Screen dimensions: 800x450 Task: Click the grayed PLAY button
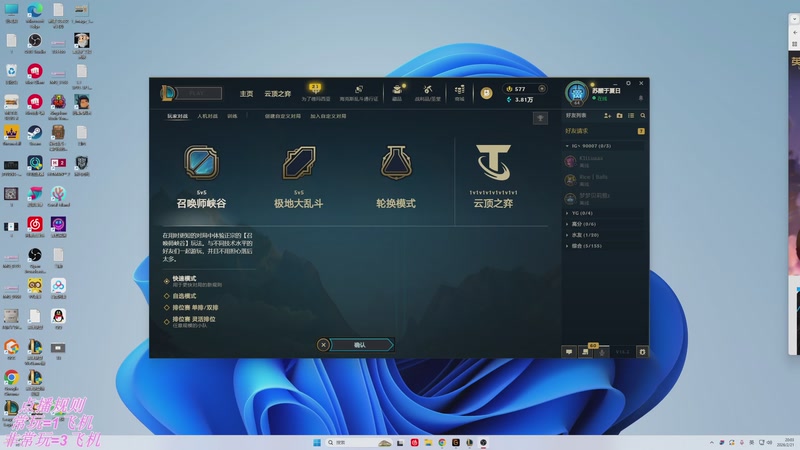point(196,93)
